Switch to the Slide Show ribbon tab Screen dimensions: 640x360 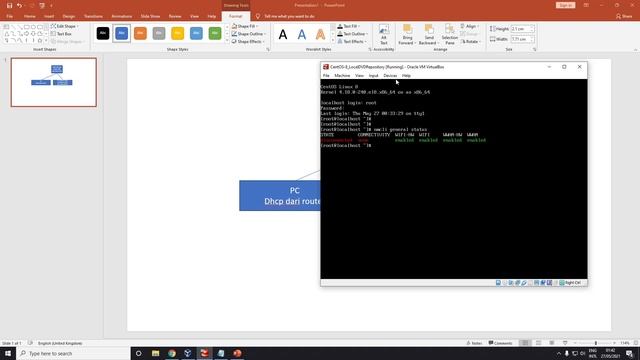150,16
